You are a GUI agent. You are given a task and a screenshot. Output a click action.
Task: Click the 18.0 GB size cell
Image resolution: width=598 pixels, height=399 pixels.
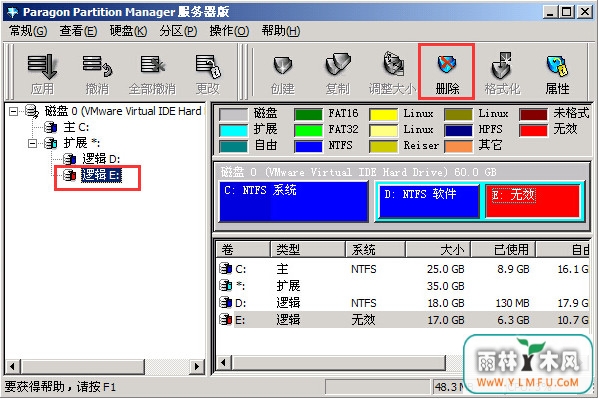(x=445, y=303)
